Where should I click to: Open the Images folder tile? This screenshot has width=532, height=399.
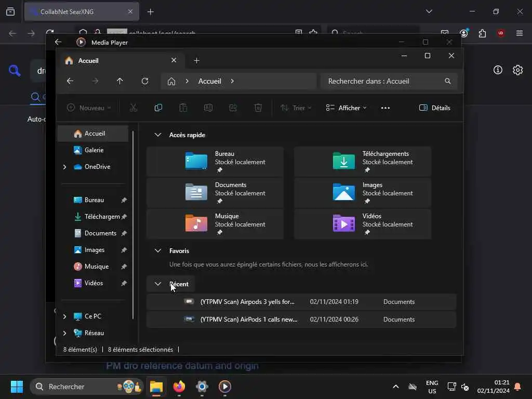pos(363,193)
